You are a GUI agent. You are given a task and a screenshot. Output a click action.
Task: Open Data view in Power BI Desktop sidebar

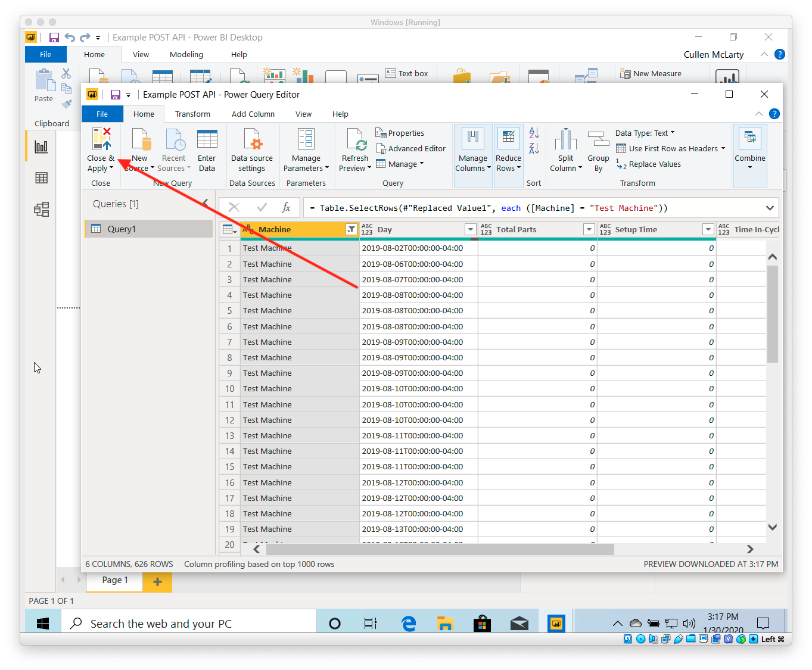(41, 178)
